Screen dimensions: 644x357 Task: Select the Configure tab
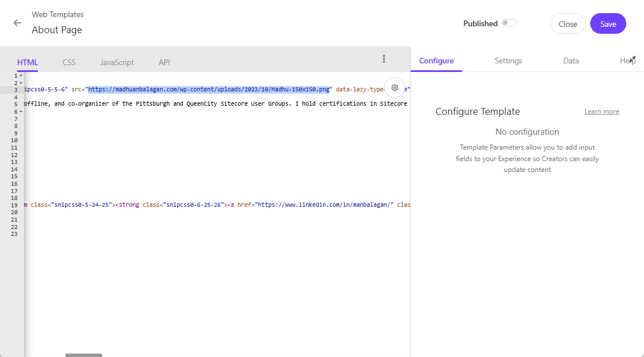point(436,61)
